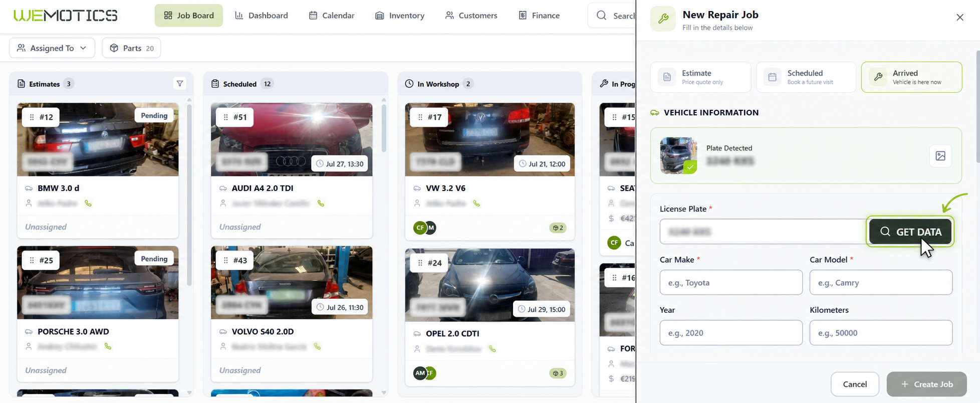This screenshot has height=403, width=980.
Task: Click parts count badge 2 on VW card
Action: coord(558,228)
